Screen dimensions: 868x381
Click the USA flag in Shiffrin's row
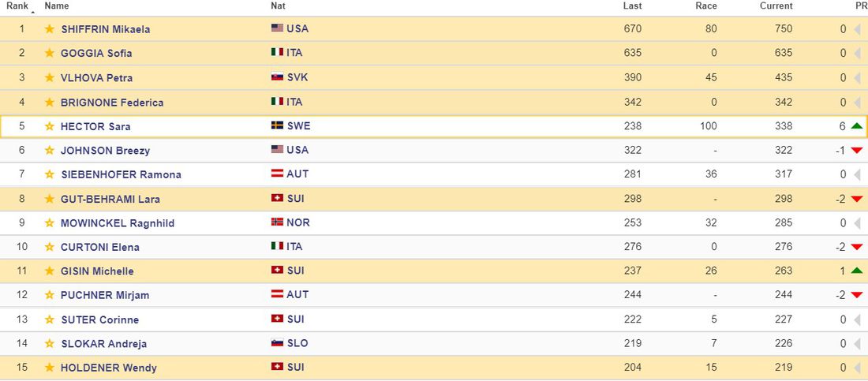point(277,28)
